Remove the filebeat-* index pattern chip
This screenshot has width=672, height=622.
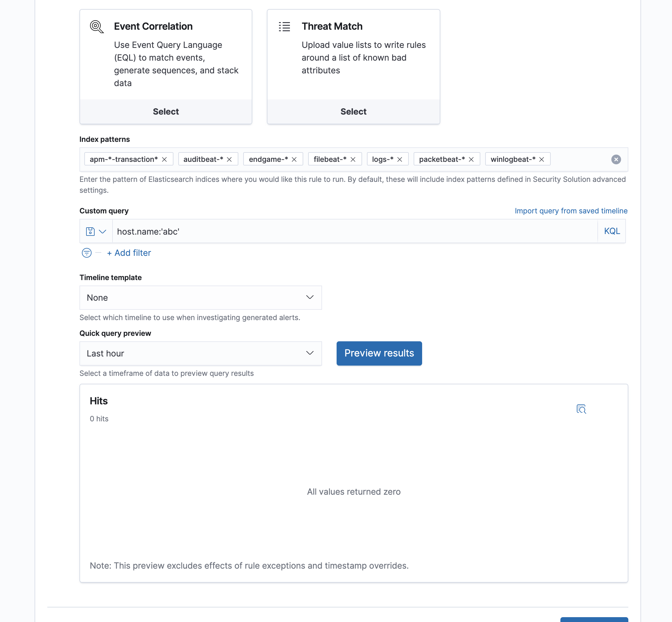[353, 159]
